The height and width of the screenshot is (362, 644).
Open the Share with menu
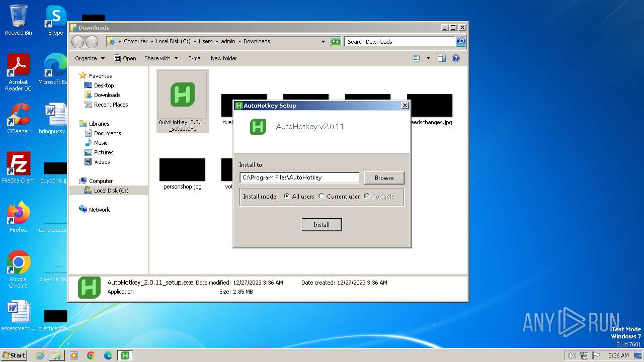coord(161,58)
